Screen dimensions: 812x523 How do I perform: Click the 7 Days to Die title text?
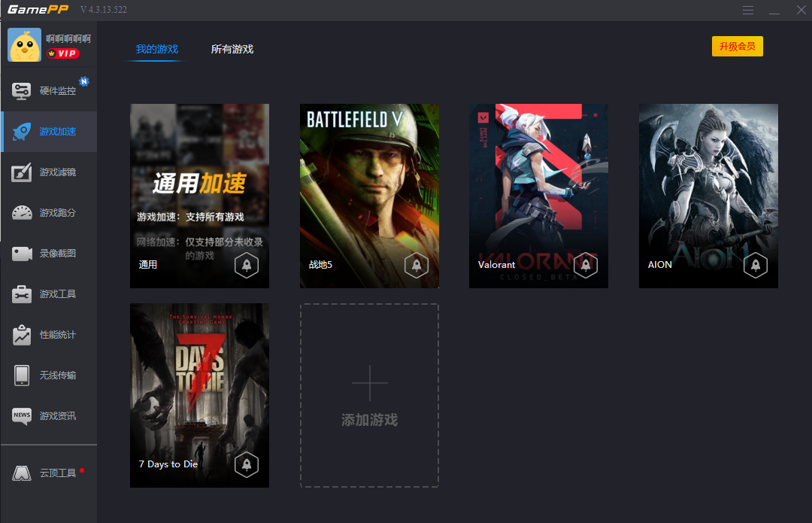point(168,464)
